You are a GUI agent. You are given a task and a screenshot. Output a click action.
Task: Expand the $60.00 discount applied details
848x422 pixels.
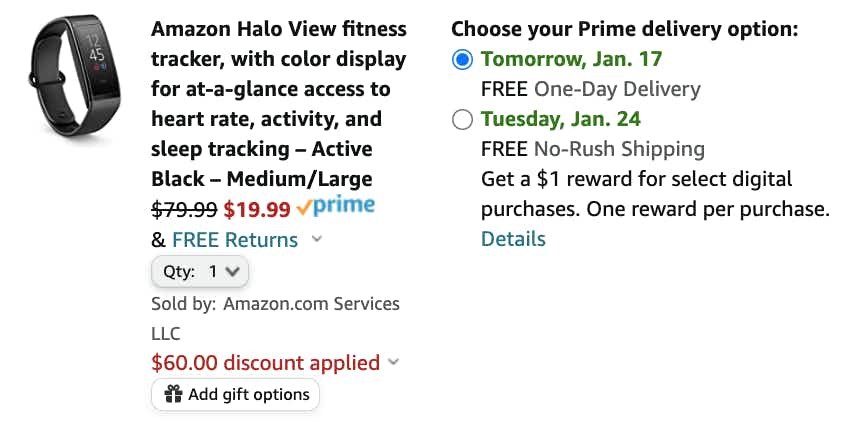(x=394, y=361)
